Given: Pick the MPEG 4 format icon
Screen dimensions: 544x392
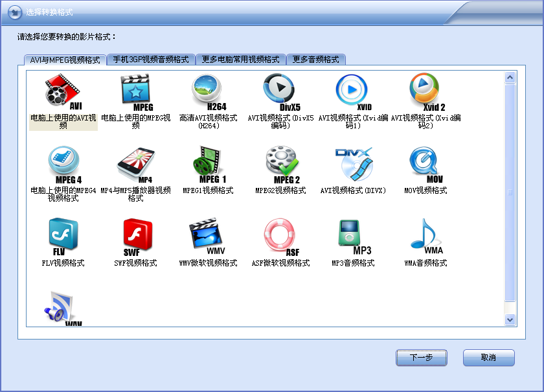Looking at the screenshot, I should 63,164.
